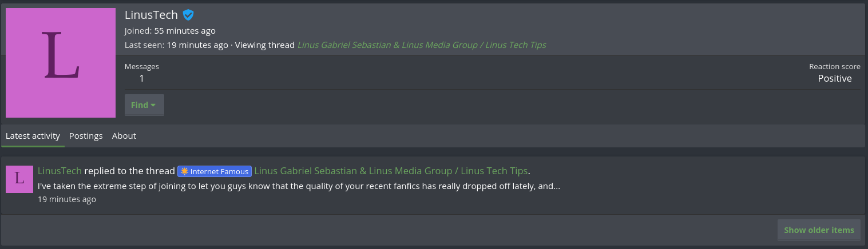Click the timestamp below the activity snippet
The height and width of the screenshot is (249, 868).
[x=67, y=199]
